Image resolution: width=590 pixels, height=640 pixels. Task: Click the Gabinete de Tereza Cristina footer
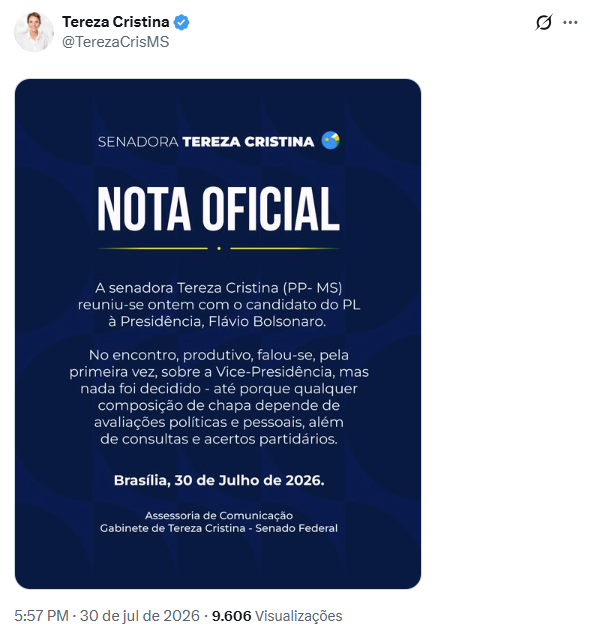219,528
